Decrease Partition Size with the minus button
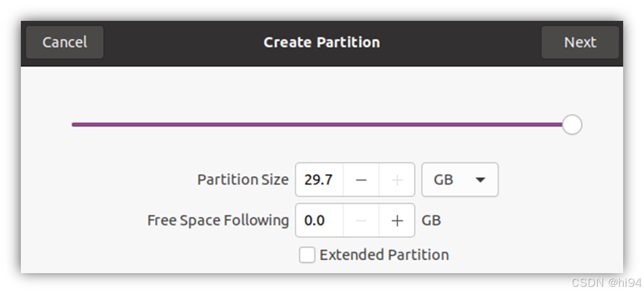The height and width of the screenshot is (294, 644). pos(361,180)
